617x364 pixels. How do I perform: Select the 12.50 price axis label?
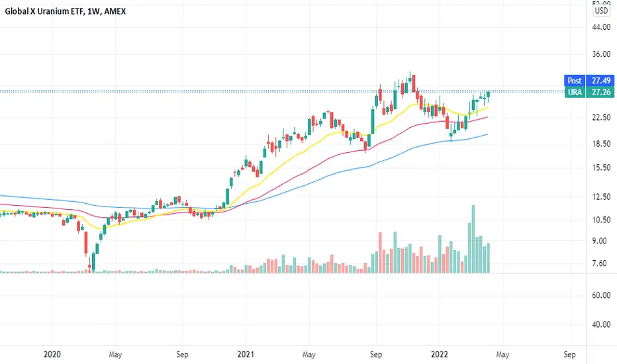[601, 197]
